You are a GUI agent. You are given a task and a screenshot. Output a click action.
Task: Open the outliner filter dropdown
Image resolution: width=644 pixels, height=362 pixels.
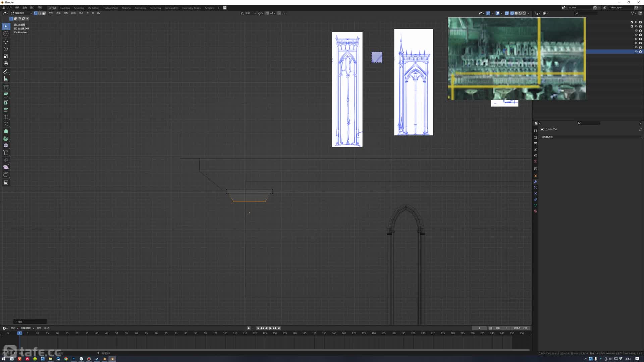coord(633,13)
